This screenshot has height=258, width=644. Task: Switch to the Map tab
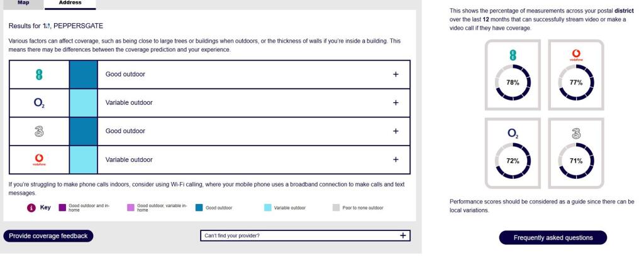tap(23, 3)
